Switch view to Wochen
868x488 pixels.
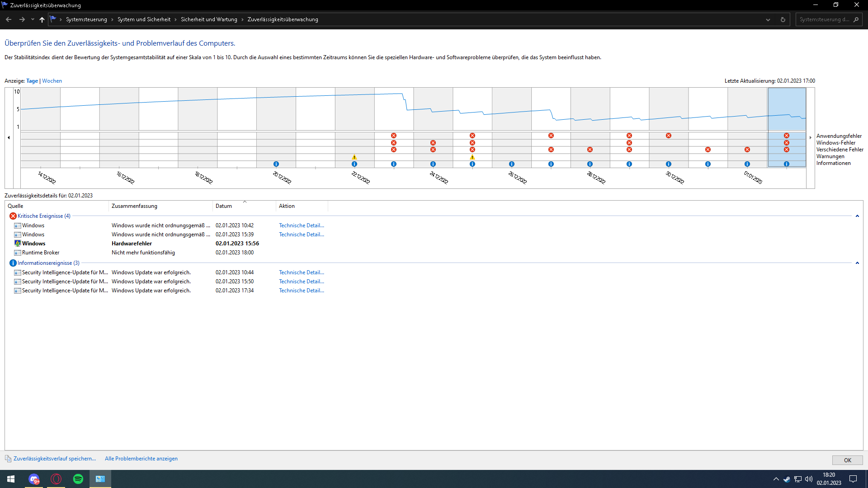pyautogui.click(x=52, y=81)
